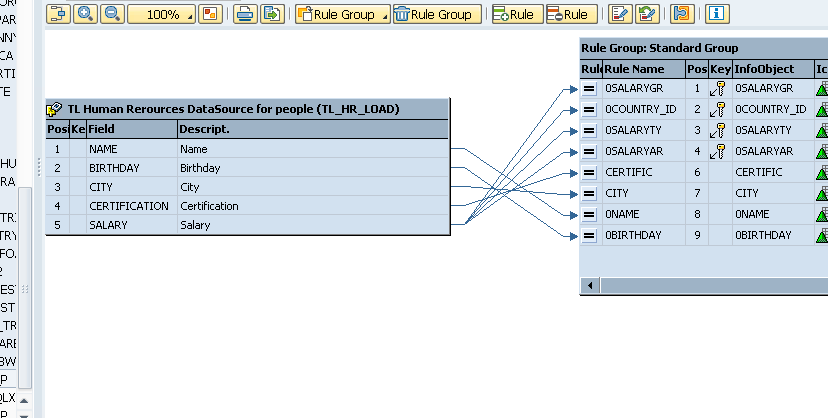Click the direct assignment icon for 0COUNTRY_ID
Viewport: 828px width, 418px height.
589,110
